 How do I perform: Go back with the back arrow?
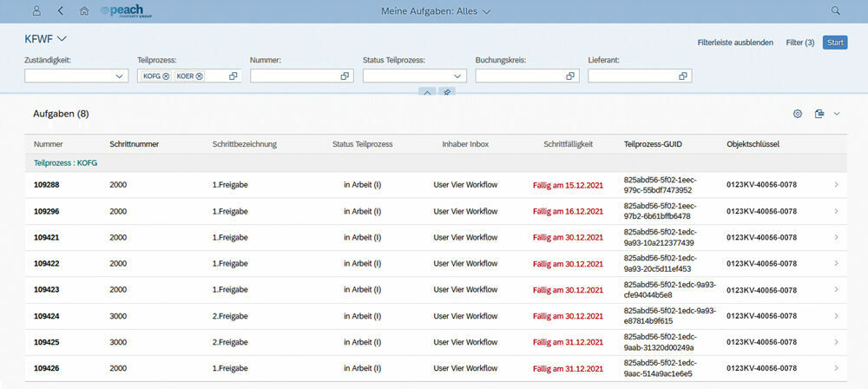click(x=60, y=11)
